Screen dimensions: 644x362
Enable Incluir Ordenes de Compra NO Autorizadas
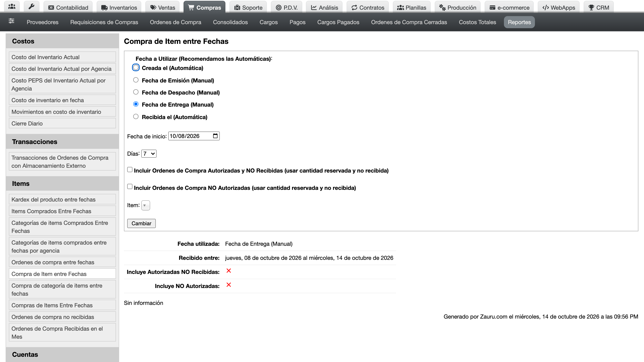click(x=130, y=187)
